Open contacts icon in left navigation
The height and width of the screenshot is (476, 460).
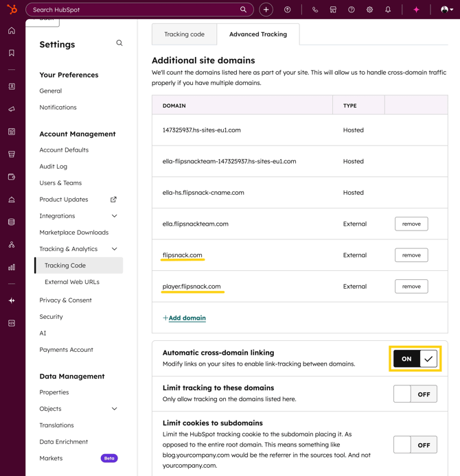[12, 86]
